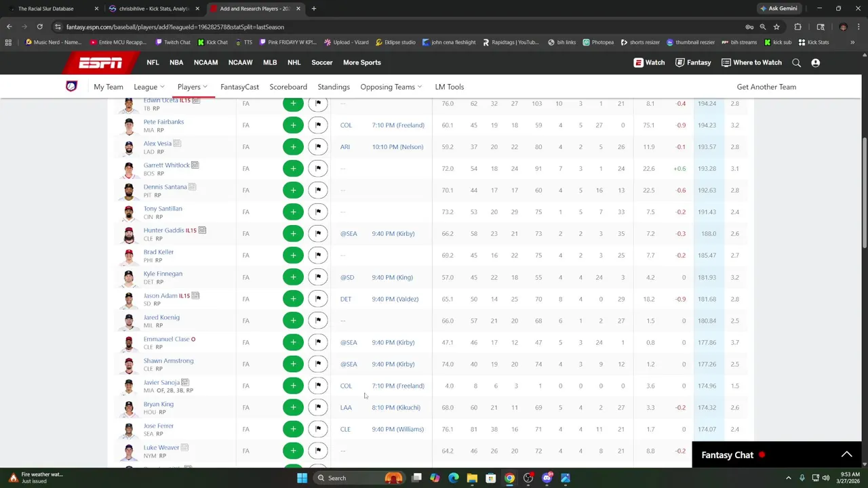The image size is (868, 488).
Task: Open the NFL menu item
Action: tap(153, 62)
